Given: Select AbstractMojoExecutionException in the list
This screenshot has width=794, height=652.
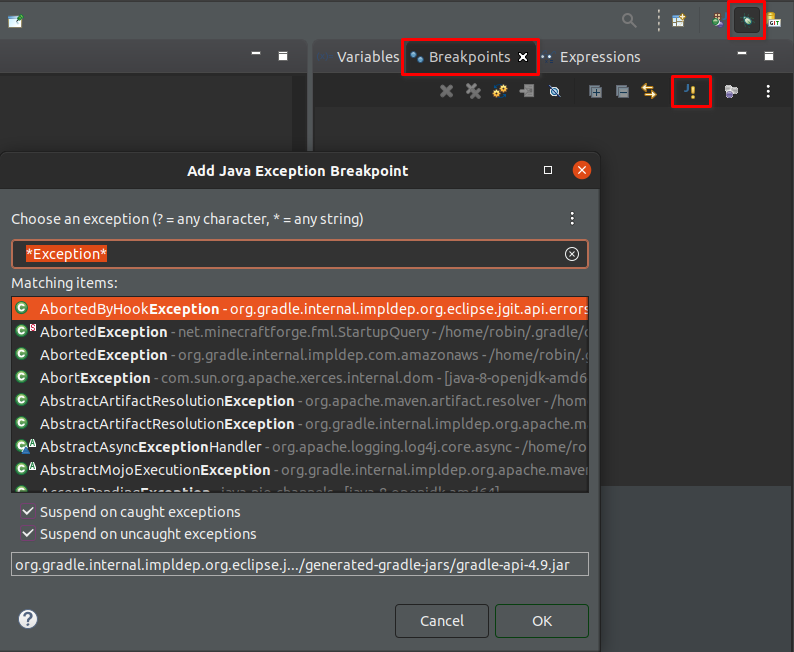Looking at the screenshot, I should pos(155,470).
